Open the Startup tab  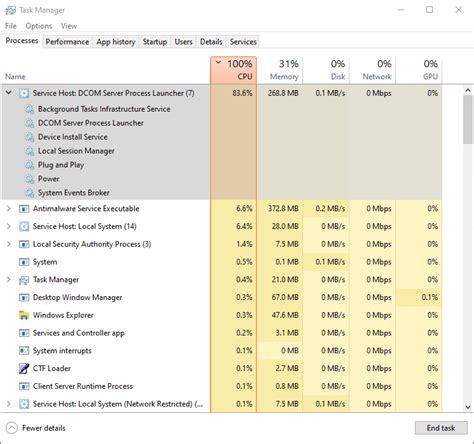[x=155, y=42]
